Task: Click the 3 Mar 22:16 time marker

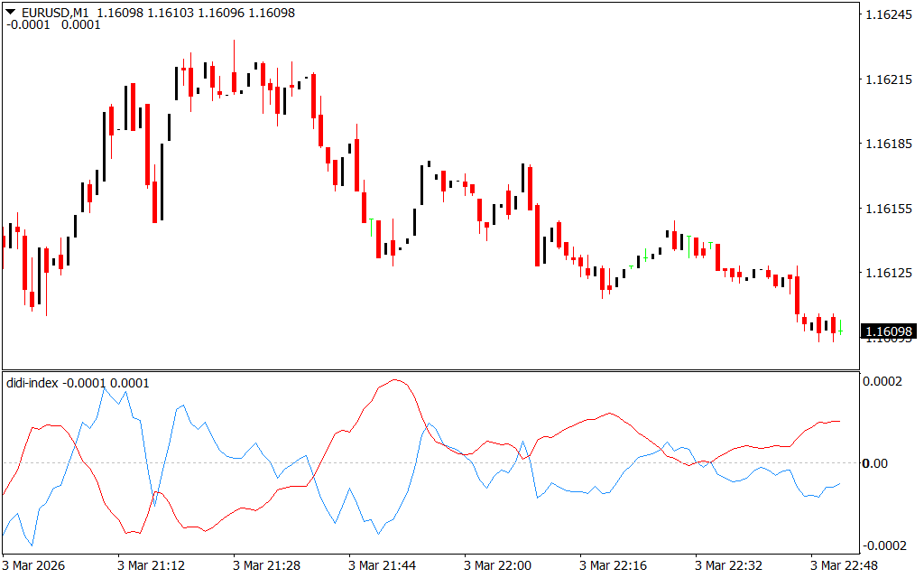Action: click(613, 565)
